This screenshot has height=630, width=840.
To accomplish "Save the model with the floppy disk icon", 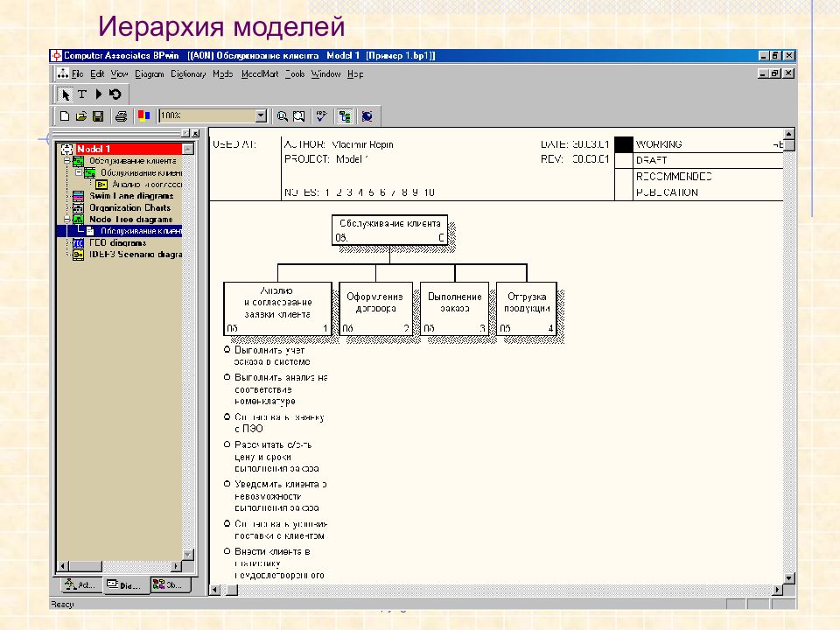I will 98,115.
